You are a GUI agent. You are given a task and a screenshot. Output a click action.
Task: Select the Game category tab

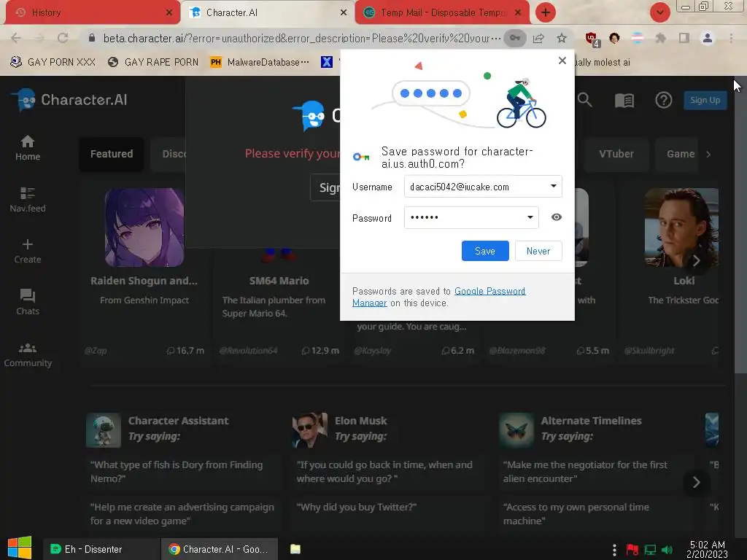click(677, 154)
